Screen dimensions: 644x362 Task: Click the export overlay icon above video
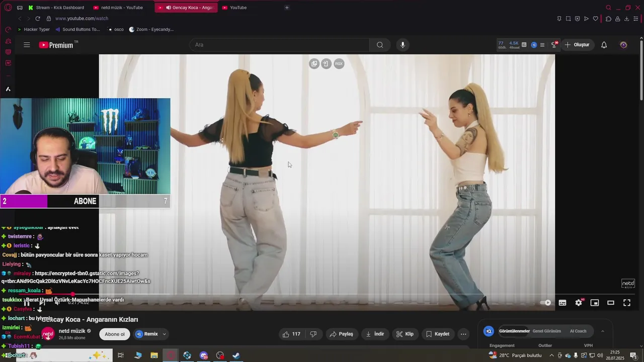(x=327, y=64)
